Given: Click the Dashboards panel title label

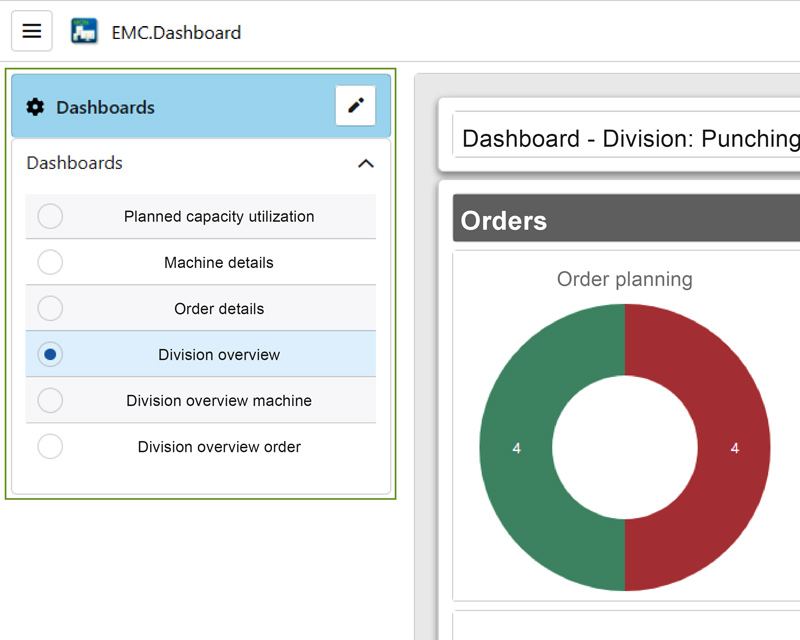Looking at the screenshot, I should (x=107, y=108).
